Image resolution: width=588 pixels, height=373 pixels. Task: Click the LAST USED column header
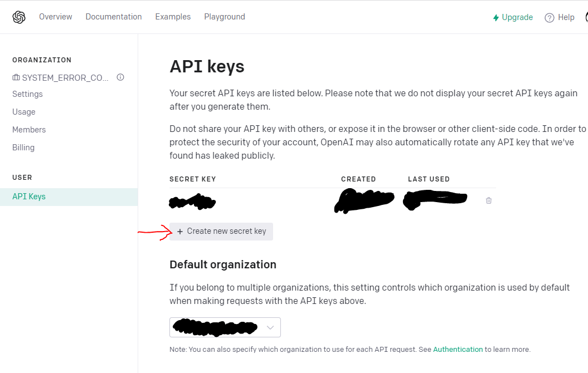[429, 179]
